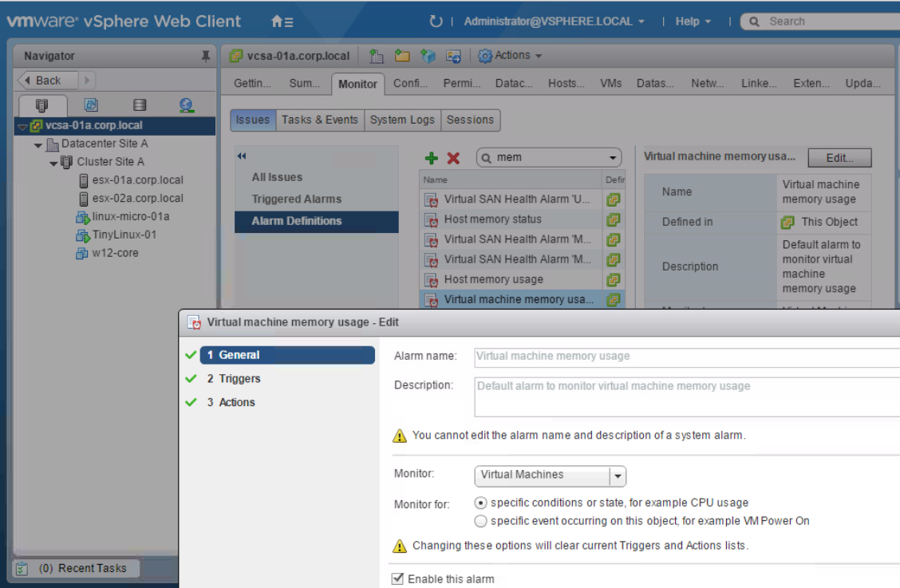Open the VMs tab

pos(610,84)
